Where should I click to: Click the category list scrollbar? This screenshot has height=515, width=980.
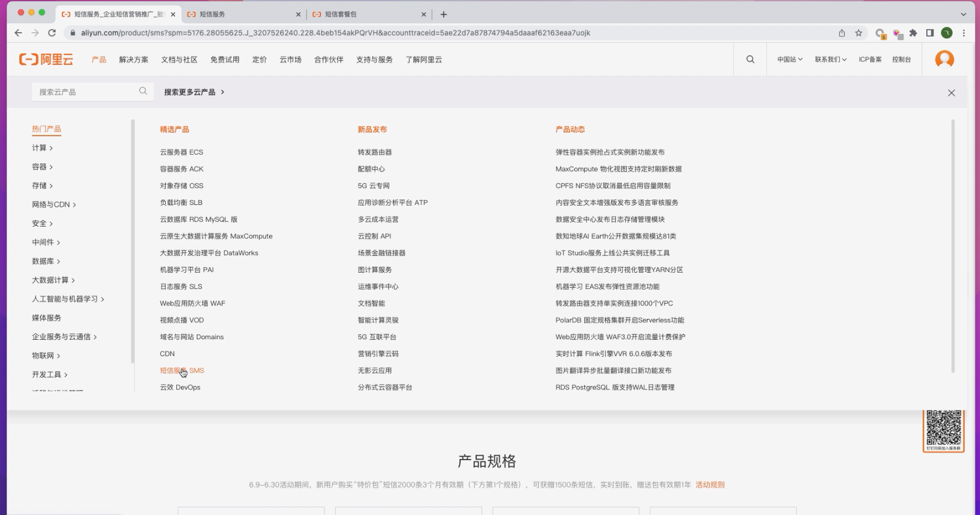click(132, 241)
